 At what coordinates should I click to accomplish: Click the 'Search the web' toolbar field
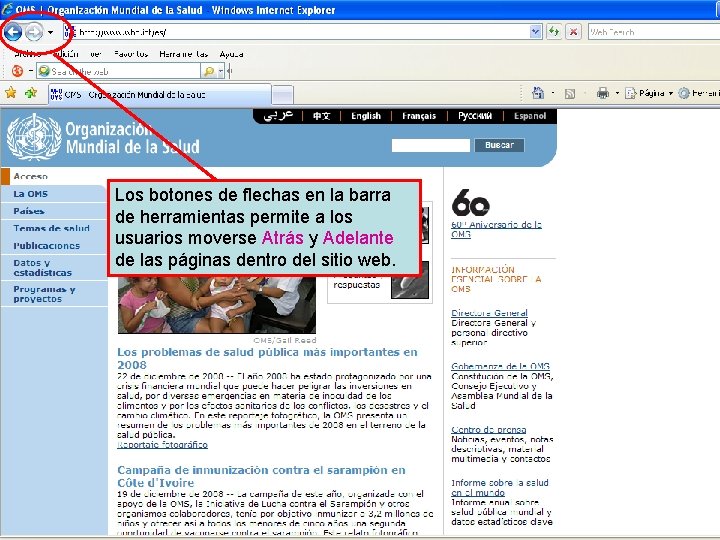click(118, 71)
